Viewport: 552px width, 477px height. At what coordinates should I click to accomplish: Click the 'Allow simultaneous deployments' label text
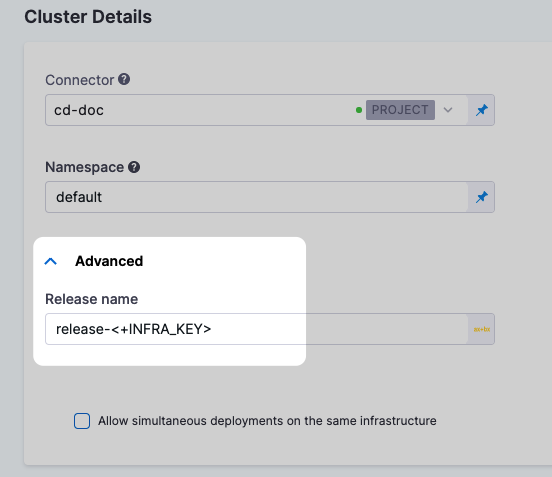coord(267,421)
